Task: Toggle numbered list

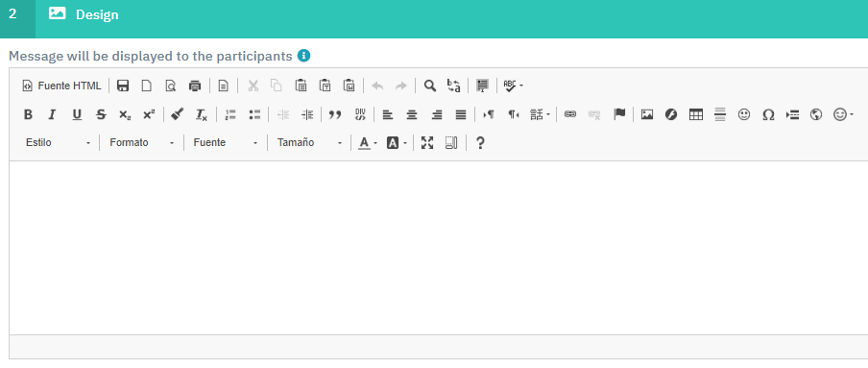Action: [x=230, y=114]
